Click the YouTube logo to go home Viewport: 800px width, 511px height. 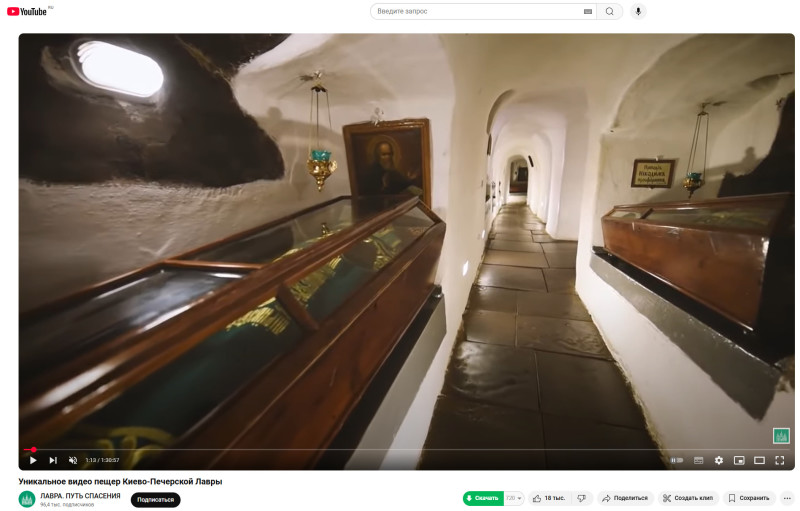[27, 11]
